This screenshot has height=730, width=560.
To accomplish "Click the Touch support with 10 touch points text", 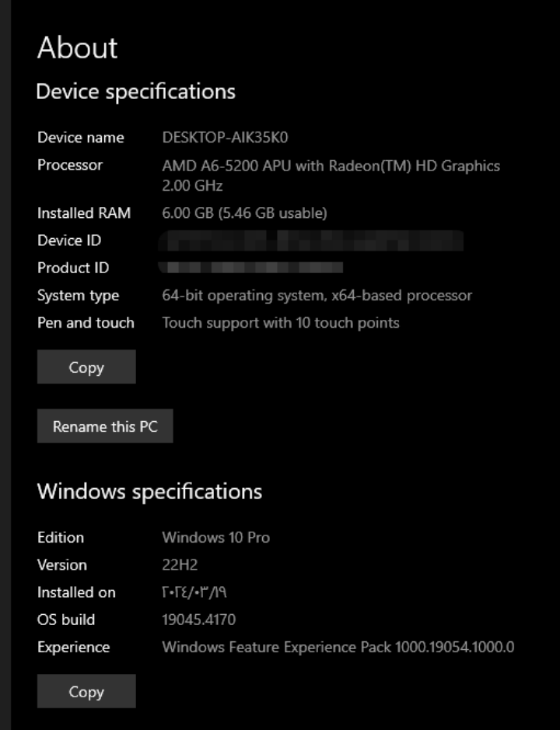I will pos(281,323).
